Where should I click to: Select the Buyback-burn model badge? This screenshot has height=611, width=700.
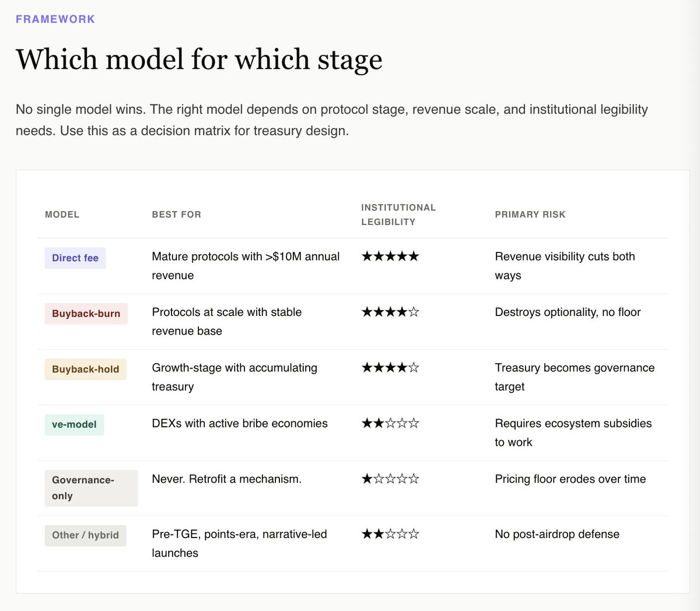tap(86, 314)
